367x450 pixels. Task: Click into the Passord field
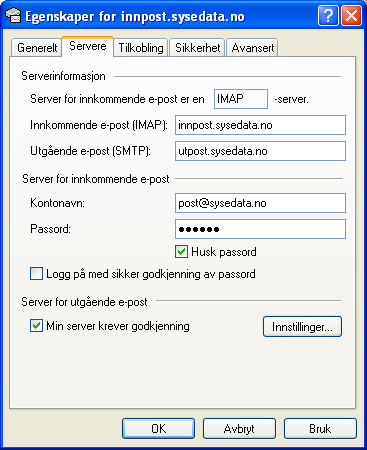(x=260, y=229)
